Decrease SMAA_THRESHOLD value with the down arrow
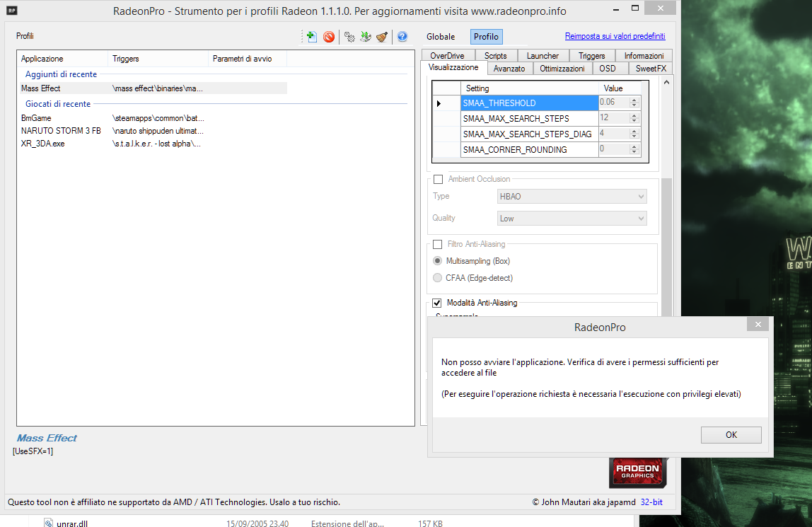Screen dimensions: 812x527 (634, 105)
